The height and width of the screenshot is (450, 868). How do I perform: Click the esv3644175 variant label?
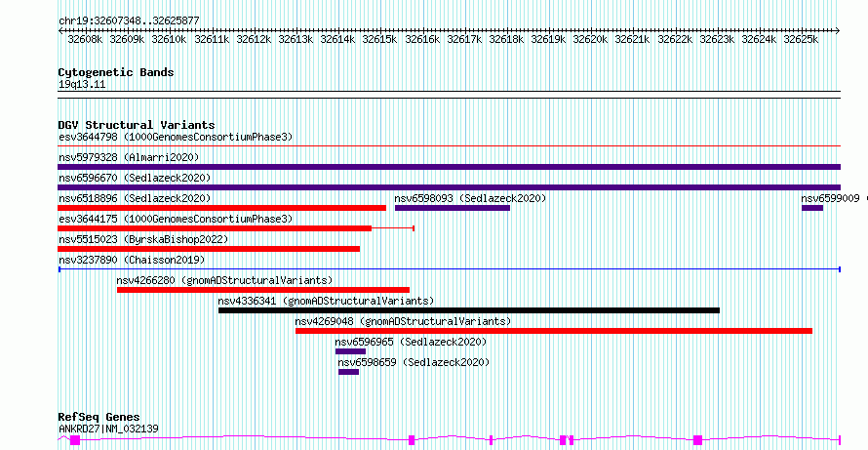pyautogui.click(x=176, y=219)
